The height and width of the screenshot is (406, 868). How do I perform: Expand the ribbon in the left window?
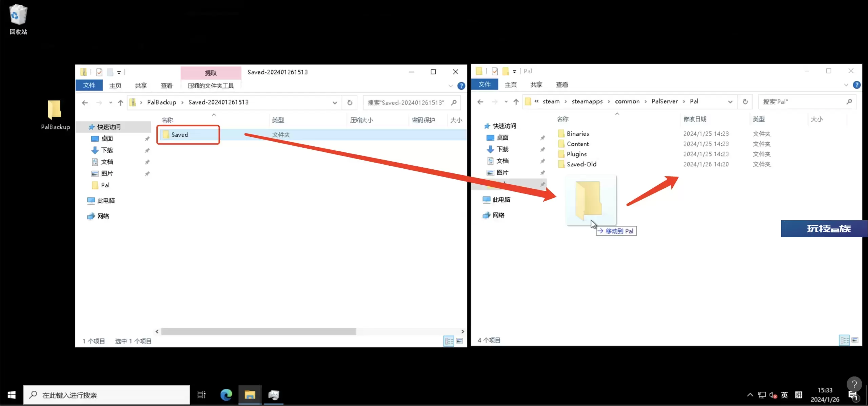[x=451, y=86]
